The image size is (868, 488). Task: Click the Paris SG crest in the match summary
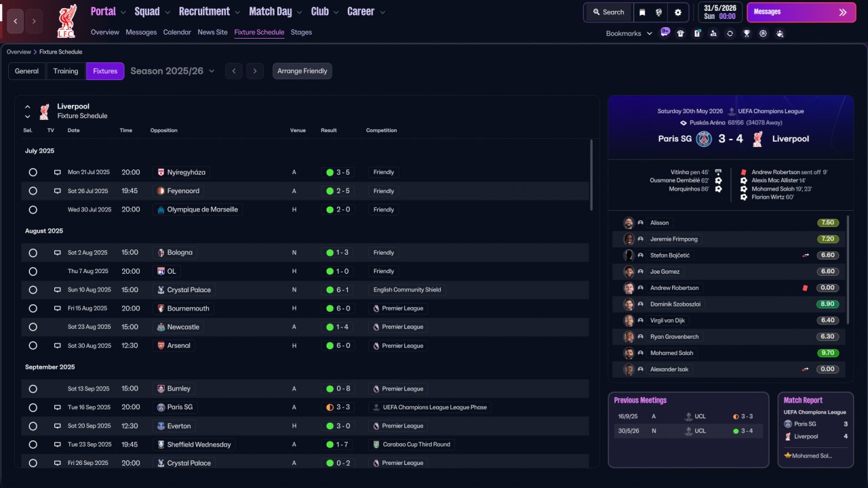click(x=705, y=139)
